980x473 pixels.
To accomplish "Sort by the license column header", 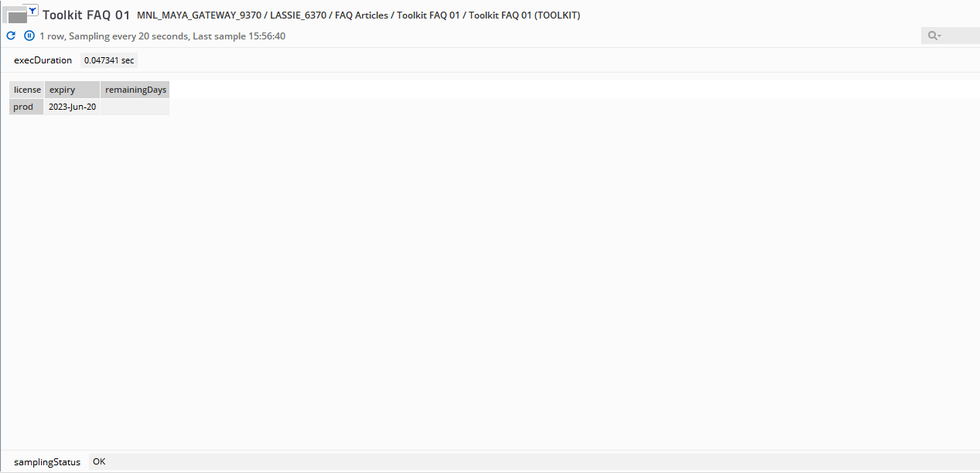I will point(27,90).
